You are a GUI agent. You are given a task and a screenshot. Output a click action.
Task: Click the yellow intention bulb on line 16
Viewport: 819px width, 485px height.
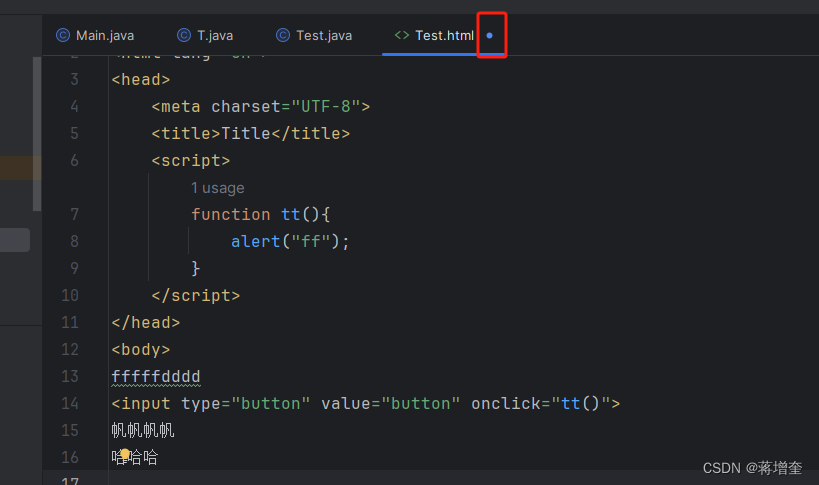click(x=125, y=454)
